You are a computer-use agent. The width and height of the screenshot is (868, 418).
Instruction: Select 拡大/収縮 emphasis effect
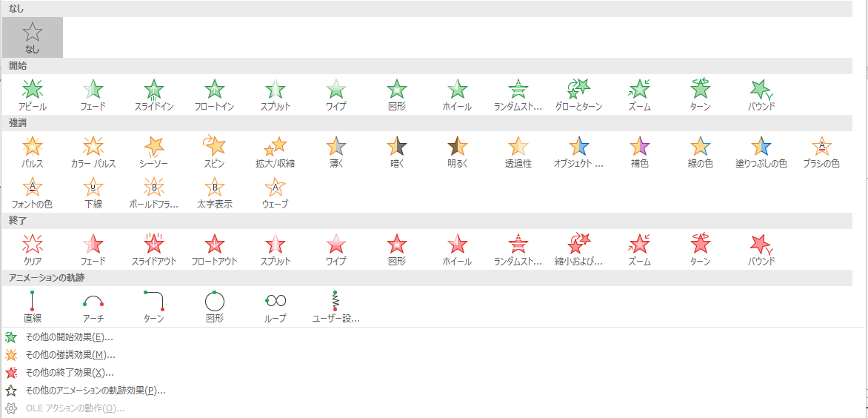coord(275,152)
